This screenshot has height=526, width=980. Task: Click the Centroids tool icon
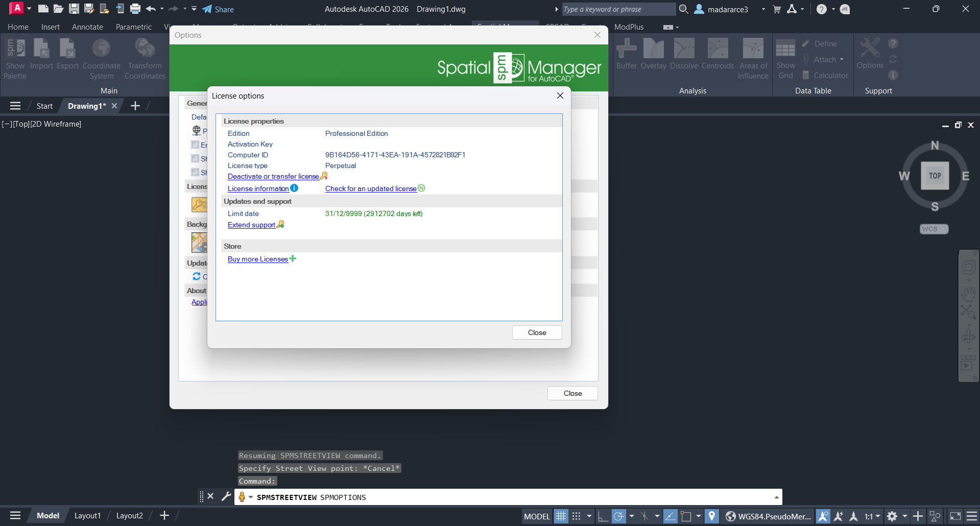718,54
